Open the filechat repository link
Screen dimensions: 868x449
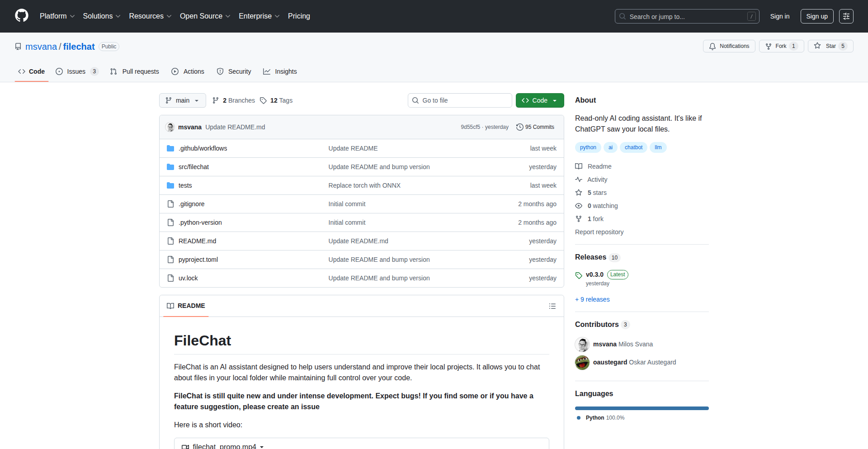(79, 47)
